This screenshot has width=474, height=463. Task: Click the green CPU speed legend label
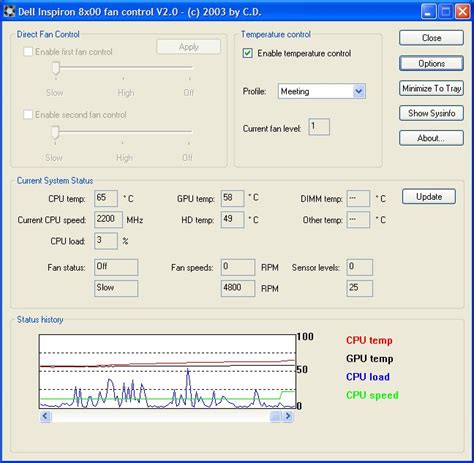click(372, 395)
